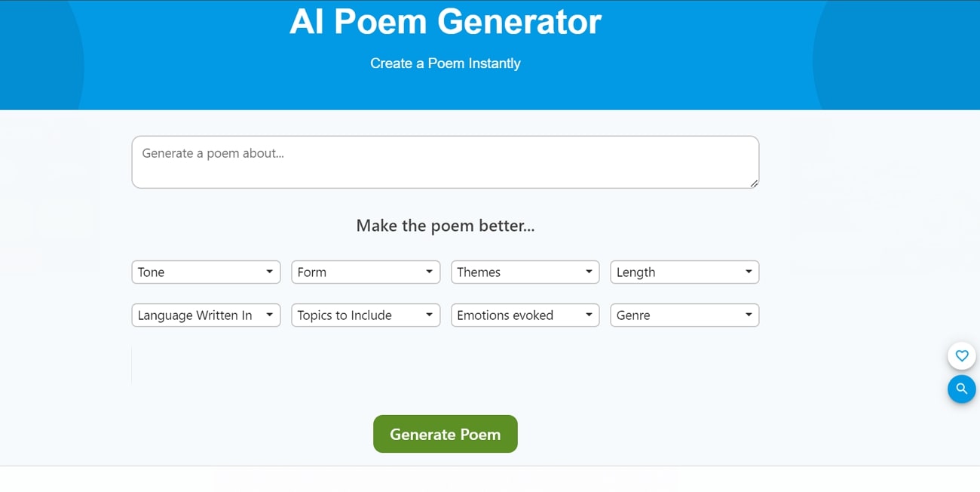Screen dimensions: 980x492
Task: Click the AI Poem Generator title
Action: (x=445, y=22)
